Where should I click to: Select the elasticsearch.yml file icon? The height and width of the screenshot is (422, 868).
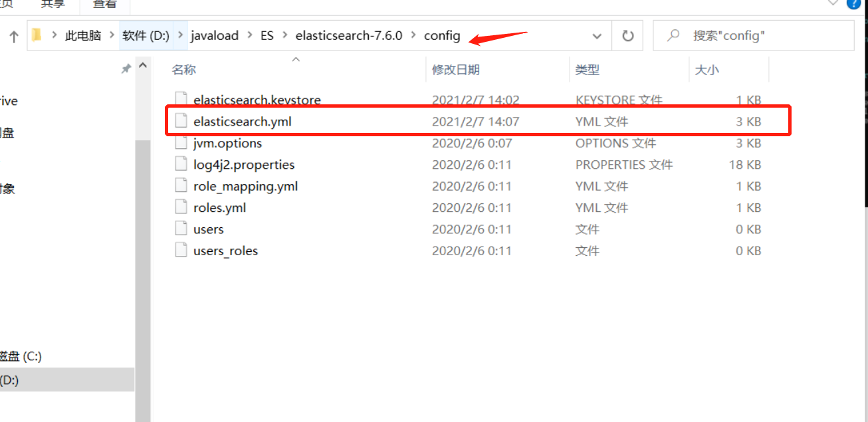coord(181,122)
